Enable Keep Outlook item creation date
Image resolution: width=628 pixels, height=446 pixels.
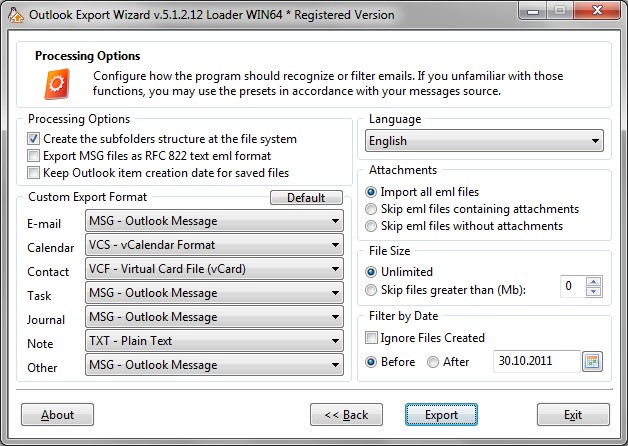tap(33, 173)
